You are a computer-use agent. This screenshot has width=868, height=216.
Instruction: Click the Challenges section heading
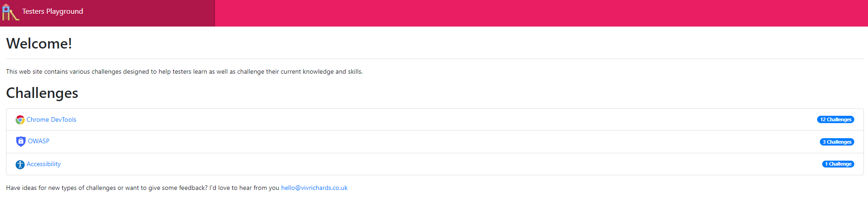pos(42,93)
